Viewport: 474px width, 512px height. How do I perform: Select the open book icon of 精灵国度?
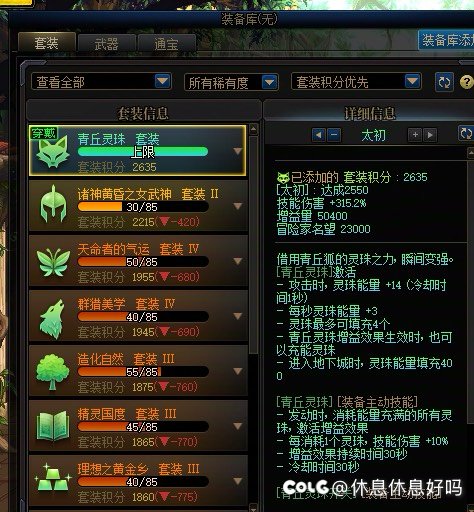click(x=53, y=426)
